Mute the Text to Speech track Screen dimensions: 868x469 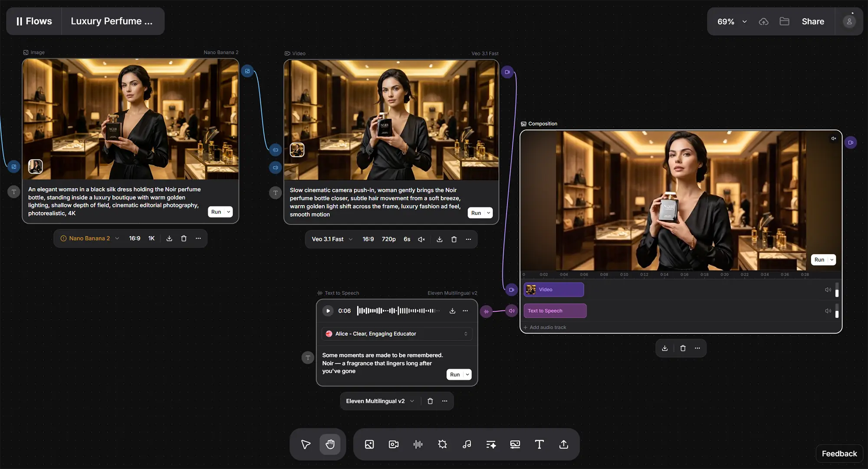[828, 311]
